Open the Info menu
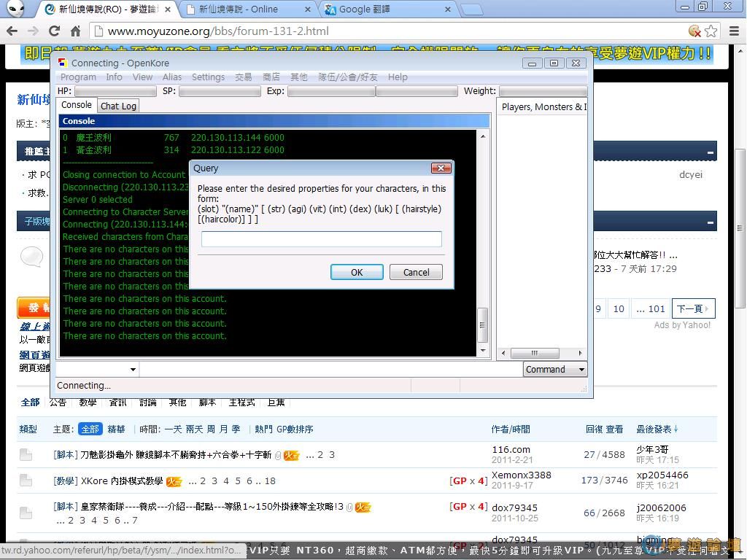The width and height of the screenshot is (747, 560). [x=114, y=77]
